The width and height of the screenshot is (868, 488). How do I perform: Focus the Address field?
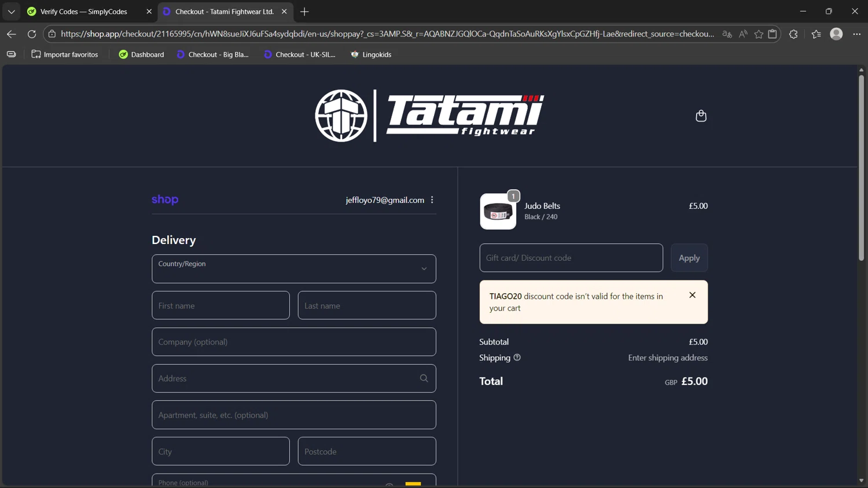click(x=294, y=378)
